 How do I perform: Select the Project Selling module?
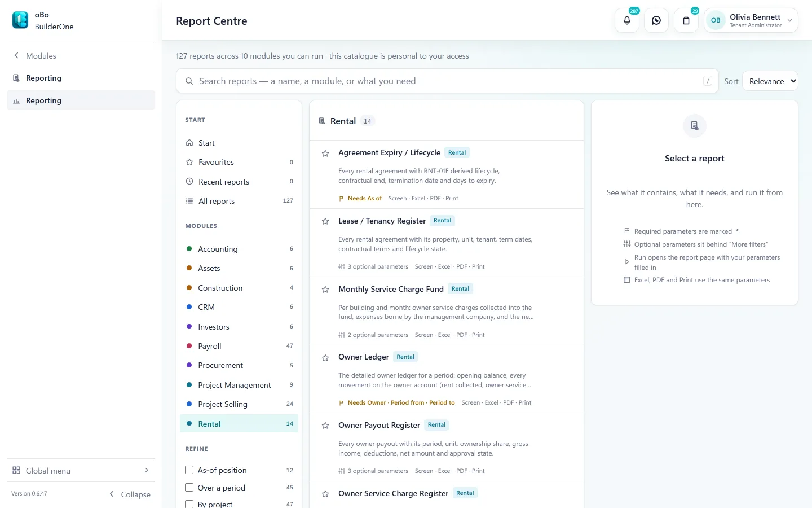[x=239, y=404]
